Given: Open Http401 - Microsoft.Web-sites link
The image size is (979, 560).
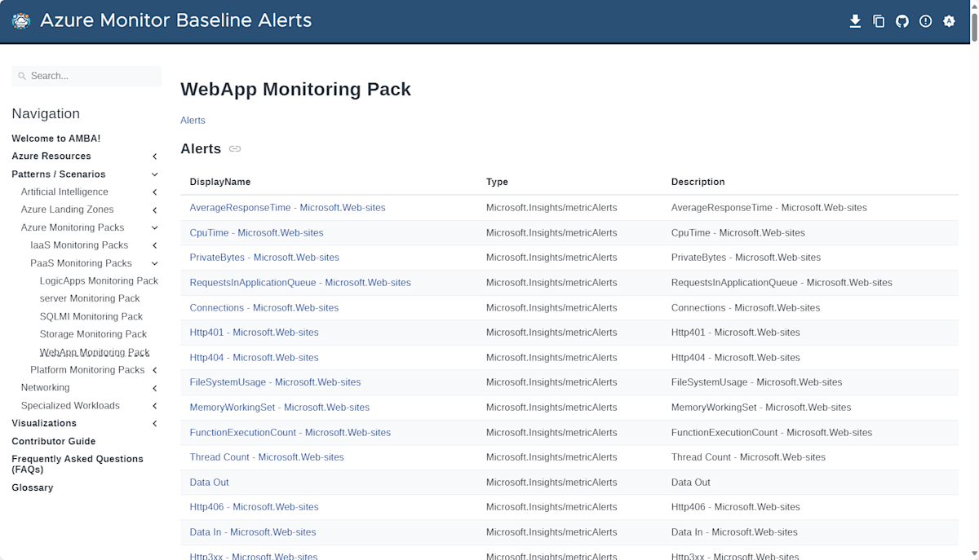Looking at the screenshot, I should click(254, 332).
